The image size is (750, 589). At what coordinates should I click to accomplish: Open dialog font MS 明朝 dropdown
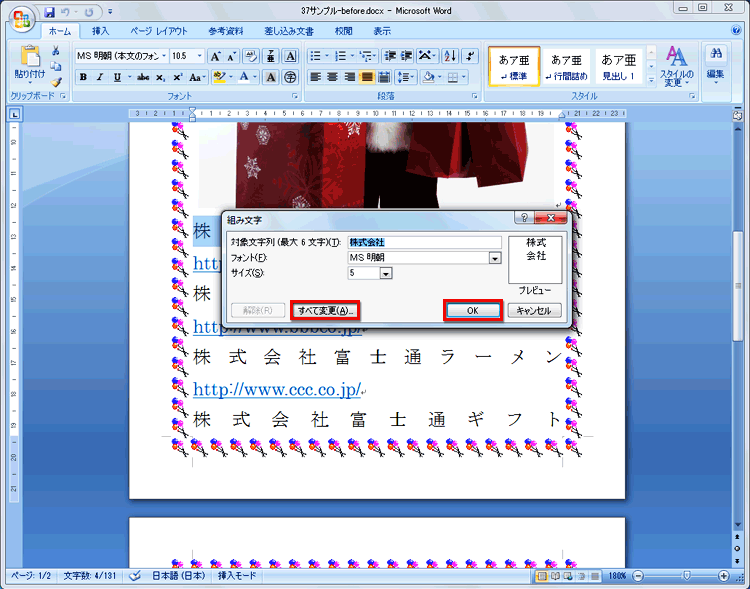click(x=495, y=258)
